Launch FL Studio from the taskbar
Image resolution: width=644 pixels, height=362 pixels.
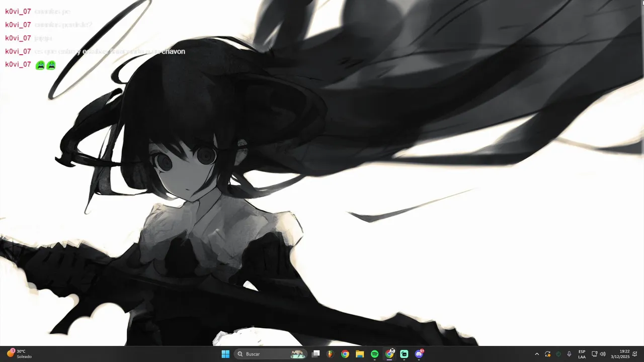(x=330, y=354)
